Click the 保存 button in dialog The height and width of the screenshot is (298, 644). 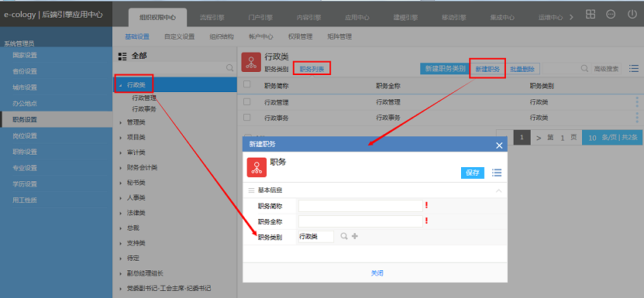pyautogui.click(x=472, y=173)
